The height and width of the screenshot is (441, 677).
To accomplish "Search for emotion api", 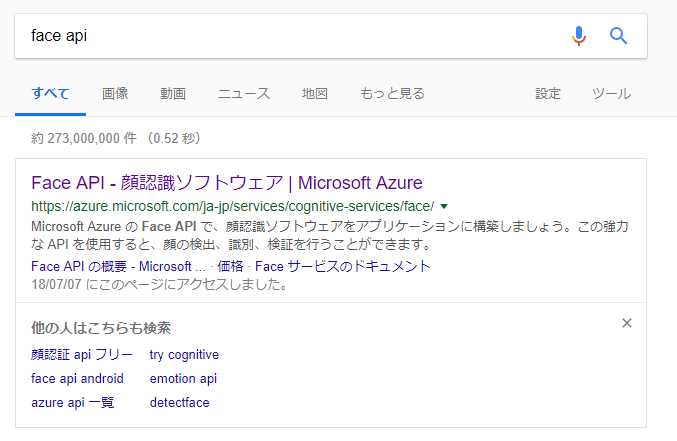I will pos(183,378).
